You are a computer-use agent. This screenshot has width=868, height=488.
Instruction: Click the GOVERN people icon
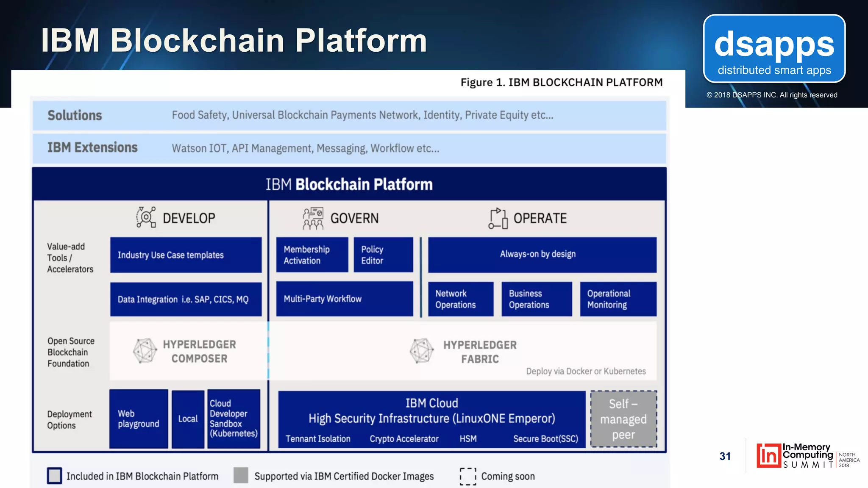pos(313,218)
